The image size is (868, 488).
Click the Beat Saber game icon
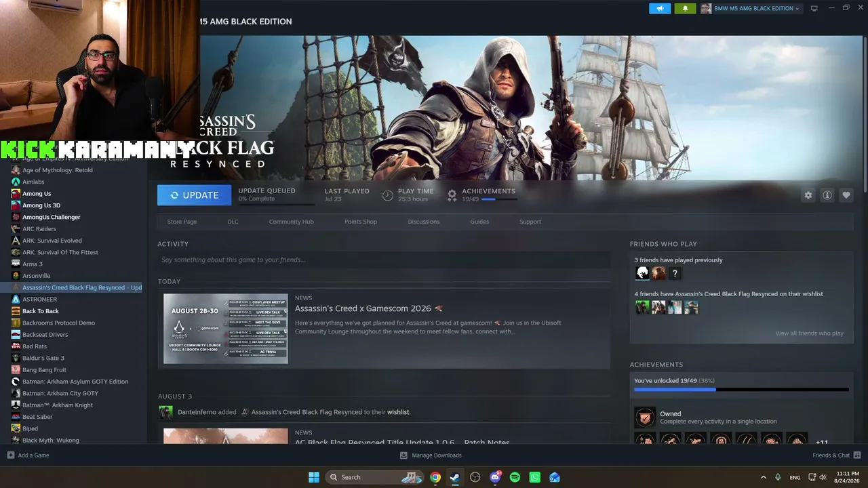click(x=16, y=417)
